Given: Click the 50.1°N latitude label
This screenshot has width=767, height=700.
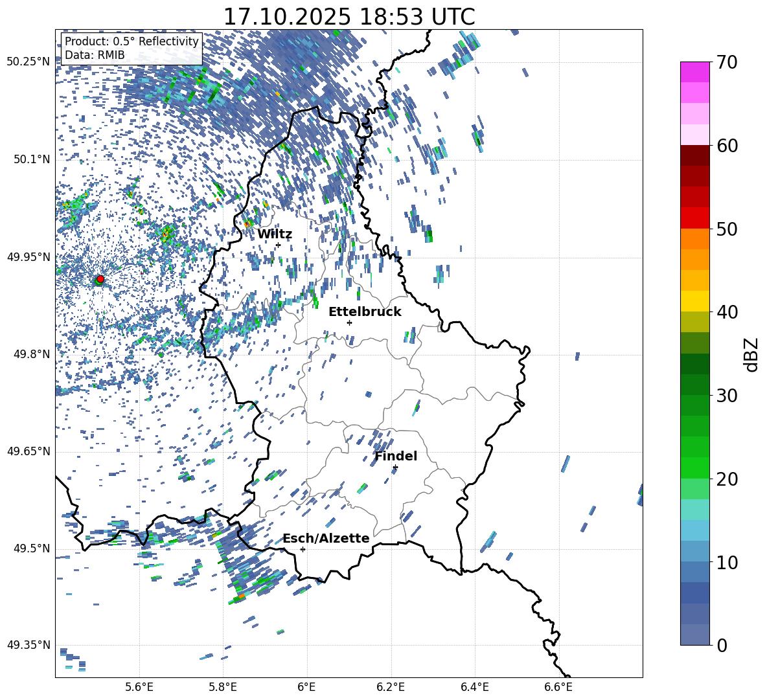Looking at the screenshot, I should 31,159.
